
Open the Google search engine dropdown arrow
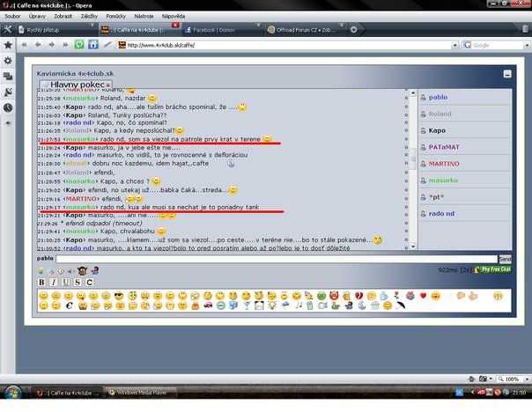pos(527,45)
